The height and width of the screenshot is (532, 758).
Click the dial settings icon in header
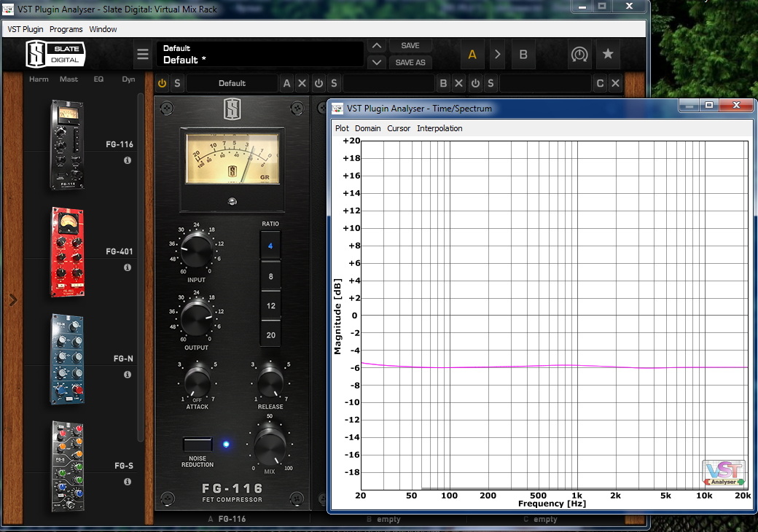point(579,55)
